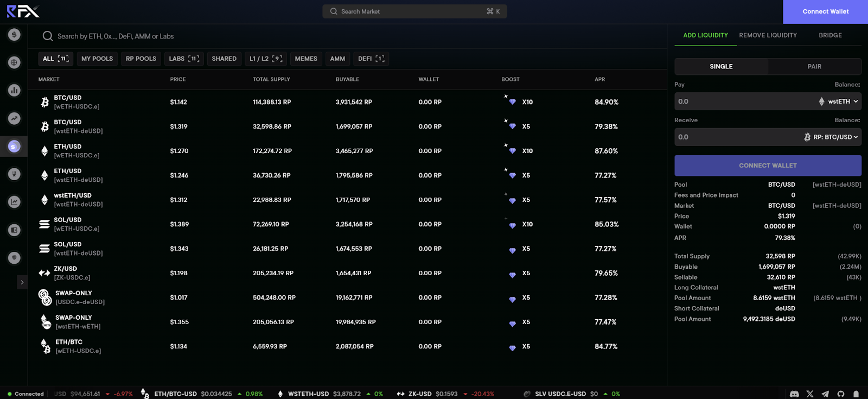Click the SWAP-ONLY USDC.e-deUSD coin icon
The width and height of the screenshot is (868, 399).
pos(45,297)
